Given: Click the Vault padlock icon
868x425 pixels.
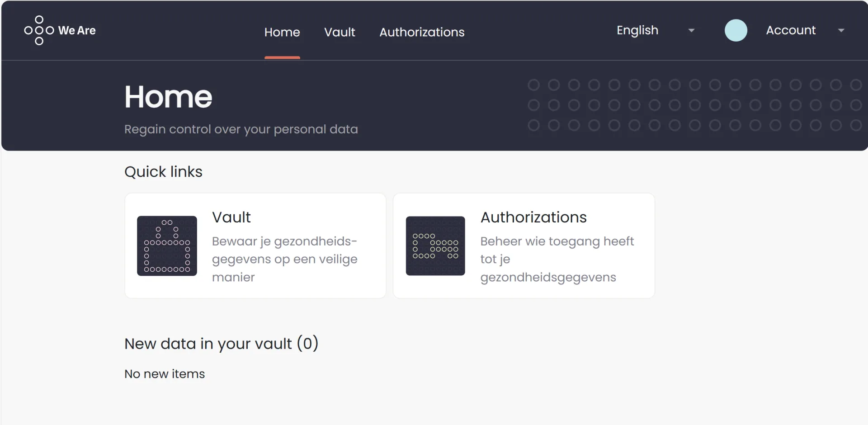Looking at the screenshot, I should [x=167, y=246].
